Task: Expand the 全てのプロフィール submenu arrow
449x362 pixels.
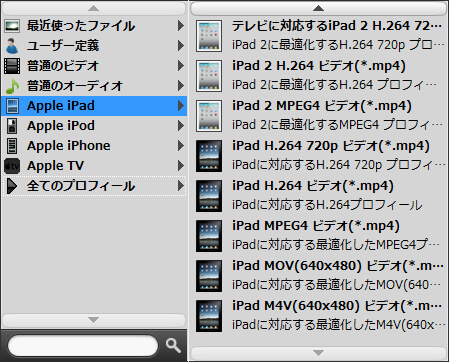Action: 181,186
